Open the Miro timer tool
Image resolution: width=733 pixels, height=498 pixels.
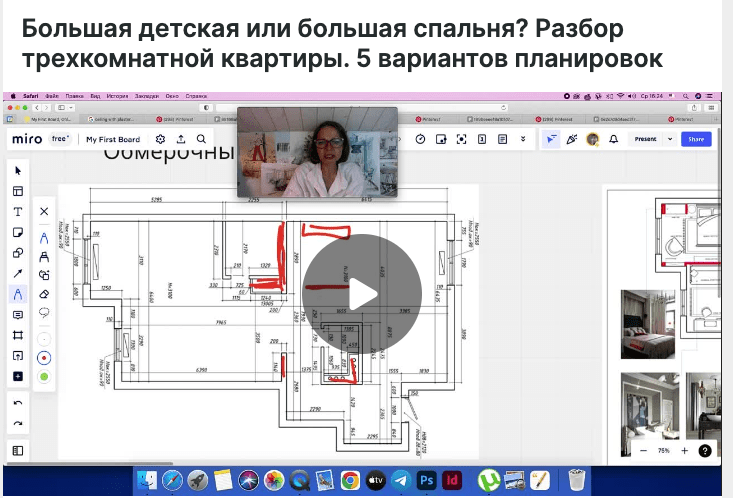(421, 139)
